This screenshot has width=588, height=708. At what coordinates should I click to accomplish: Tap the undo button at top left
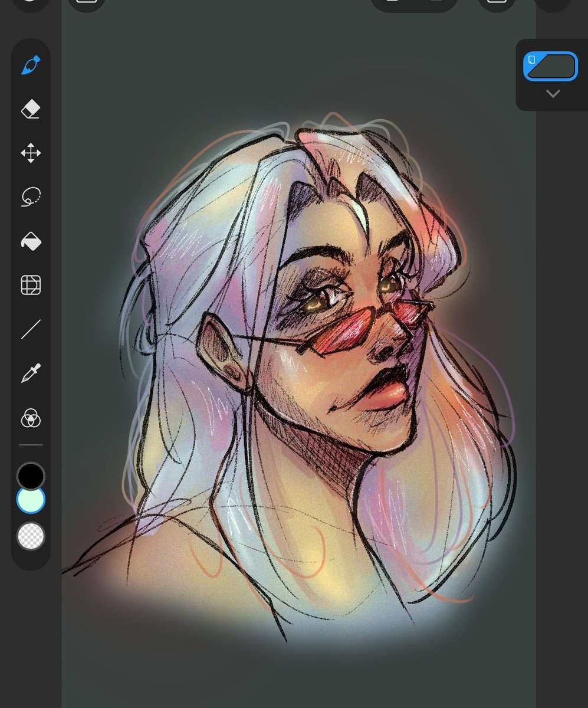click(x=29, y=3)
